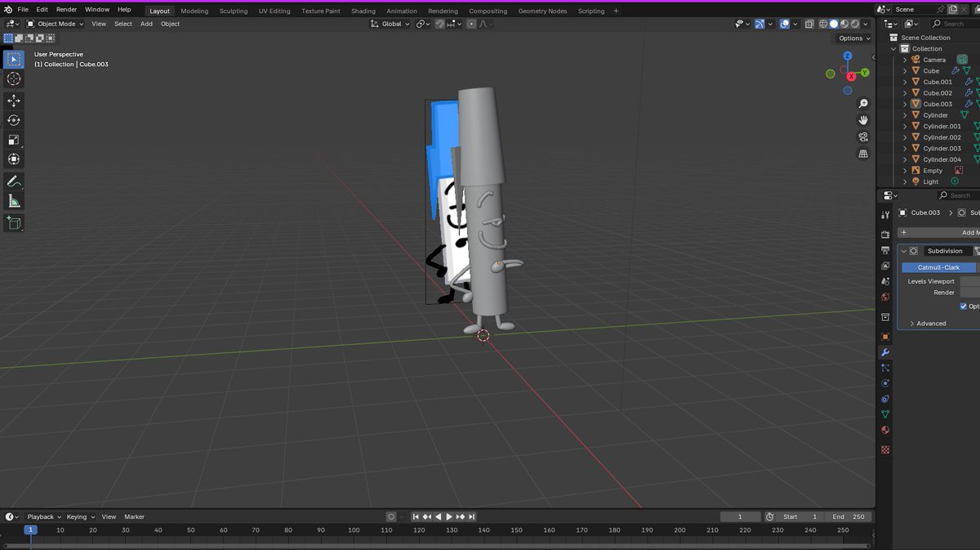Open the Object Data properties tab

click(885, 414)
